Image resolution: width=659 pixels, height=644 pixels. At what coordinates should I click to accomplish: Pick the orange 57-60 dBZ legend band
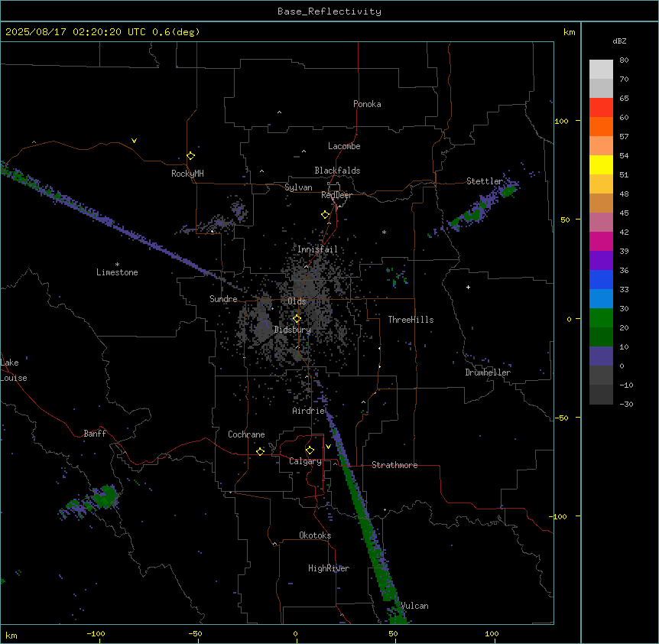click(x=601, y=126)
